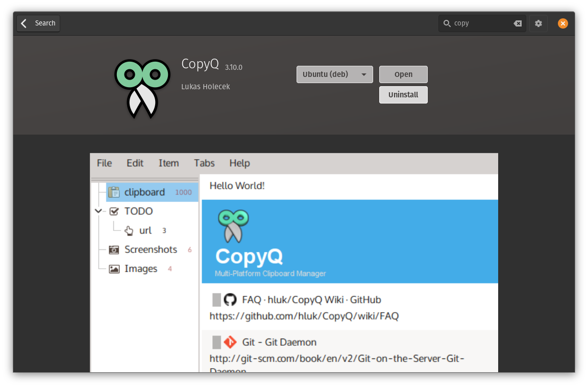588x387 pixels.
Task: Open the Edit menu in the screenshot
Action: click(135, 163)
